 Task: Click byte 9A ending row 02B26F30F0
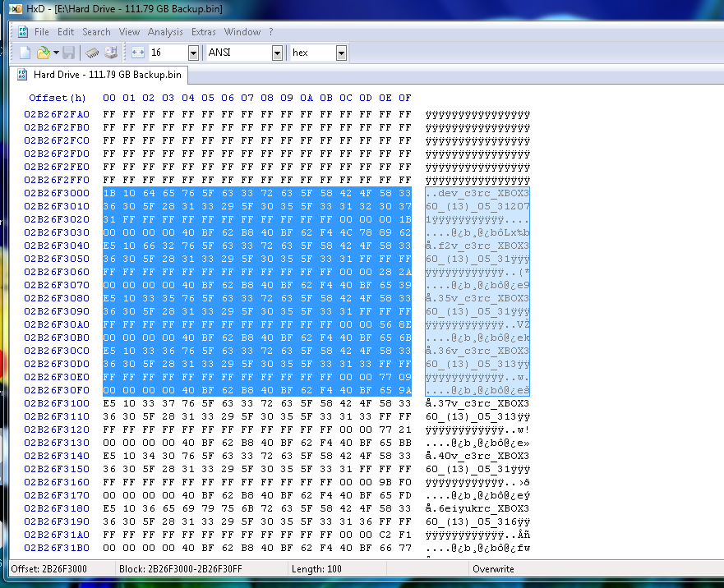coord(405,390)
